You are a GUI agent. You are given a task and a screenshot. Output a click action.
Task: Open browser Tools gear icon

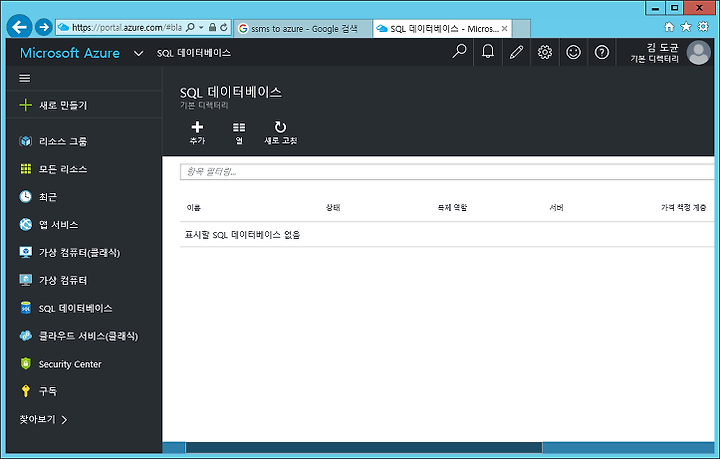tap(703, 27)
